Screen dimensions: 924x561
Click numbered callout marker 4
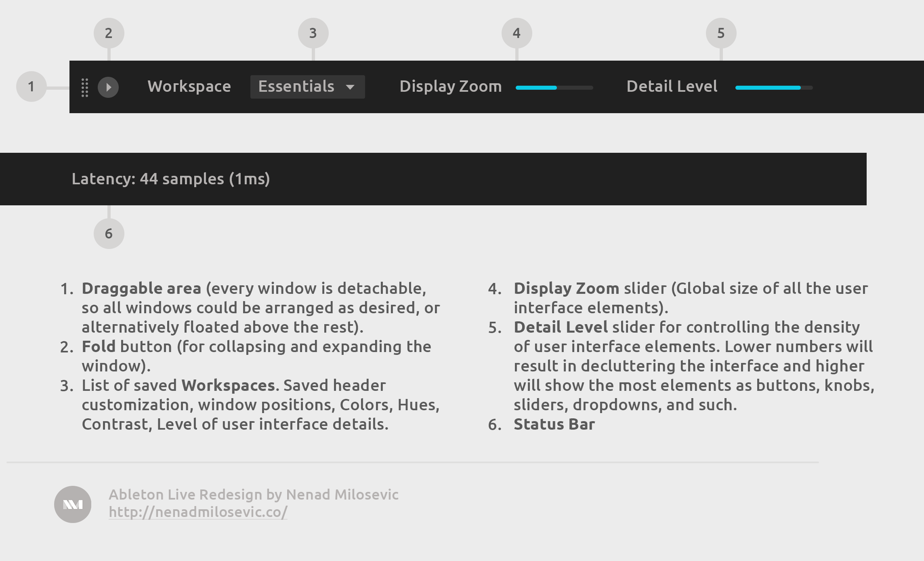[x=517, y=33]
